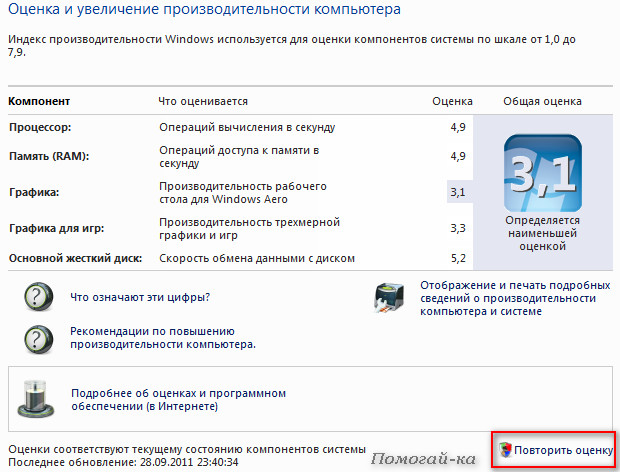The height and width of the screenshot is (472, 620).
Task: Select the 'Память (RAM):' row label
Action: coord(49,156)
